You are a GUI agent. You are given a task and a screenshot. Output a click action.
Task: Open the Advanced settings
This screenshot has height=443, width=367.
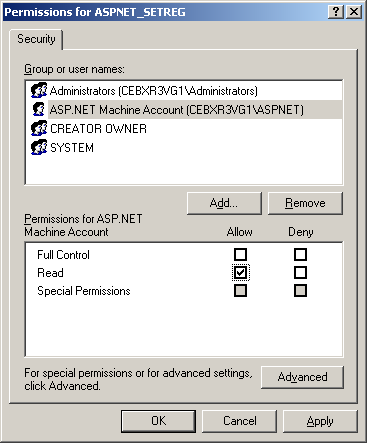click(x=302, y=377)
